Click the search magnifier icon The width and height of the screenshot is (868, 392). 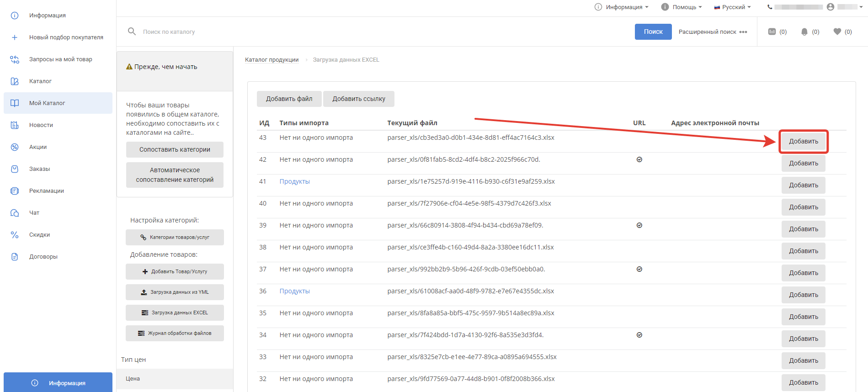[132, 32]
